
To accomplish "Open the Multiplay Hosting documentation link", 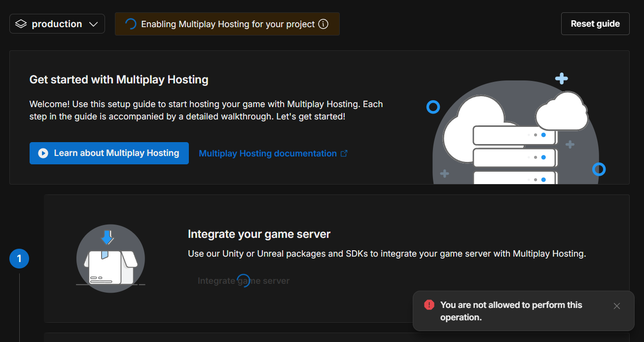I will [x=268, y=153].
